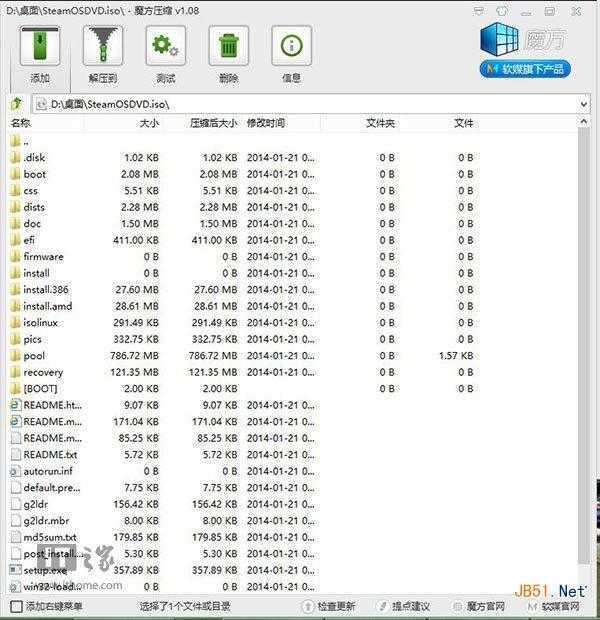Toggle the 添加右键菜单 checkbox

click(x=16, y=606)
